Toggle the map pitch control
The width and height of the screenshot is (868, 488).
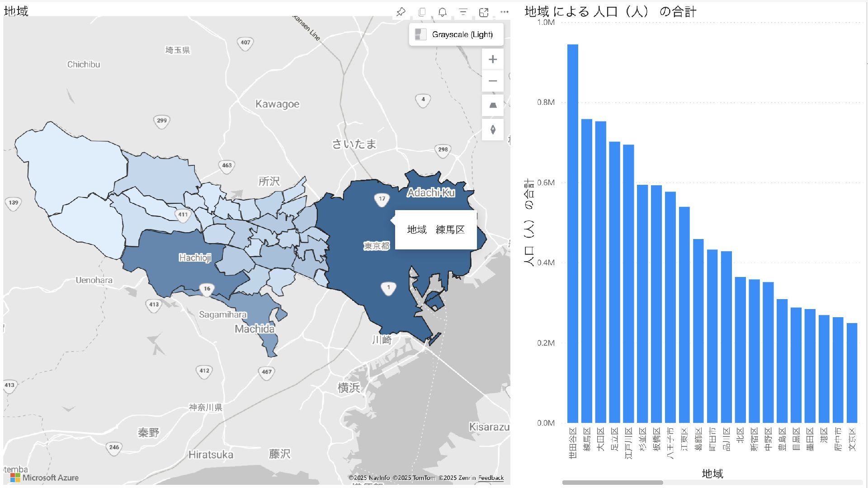493,105
